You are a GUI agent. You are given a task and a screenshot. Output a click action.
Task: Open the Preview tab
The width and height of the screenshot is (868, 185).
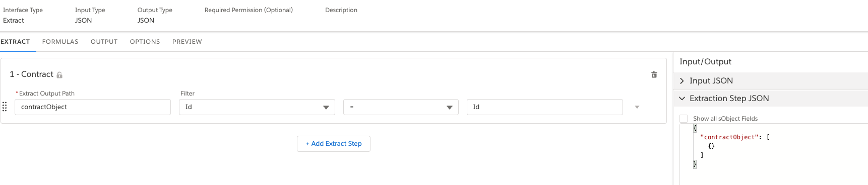pyautogui.click(x=187, y=42)
